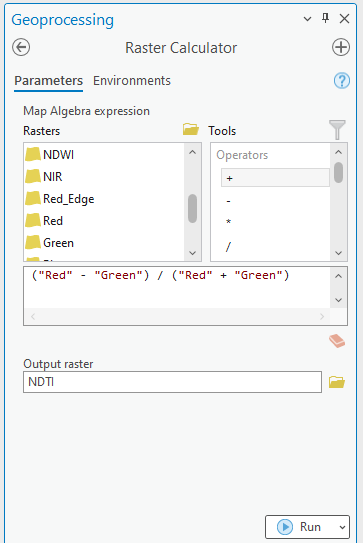The width and height of the screenshot is (363, 543).
Task: Open Geoprocessing pane options chevron
Action: click(x=307, y=19)
